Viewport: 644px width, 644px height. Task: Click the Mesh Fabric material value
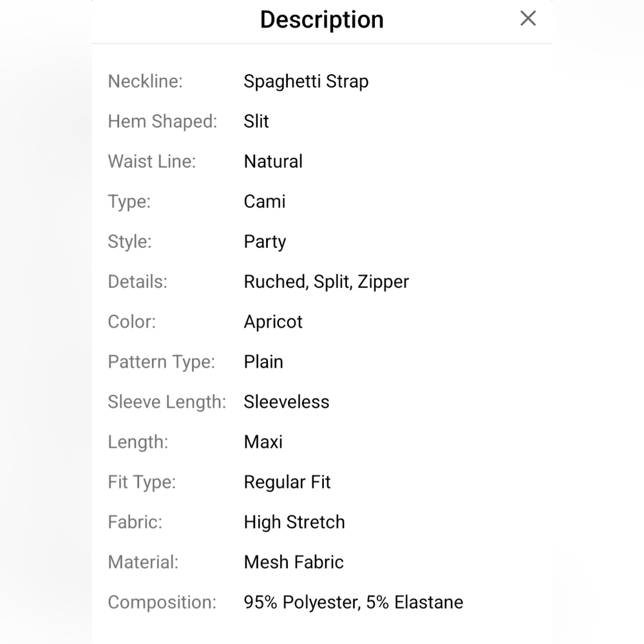pos(294,562)
